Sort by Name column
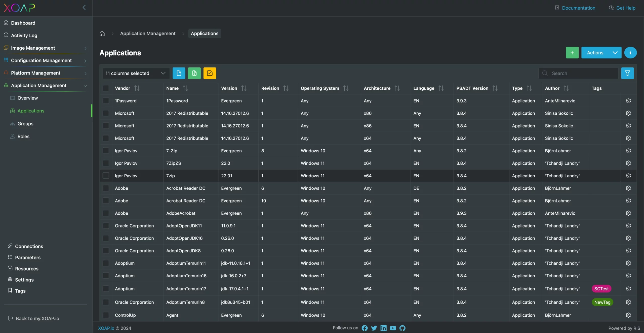Viewport: 644px width, 333px height. [x=185, y=88]
